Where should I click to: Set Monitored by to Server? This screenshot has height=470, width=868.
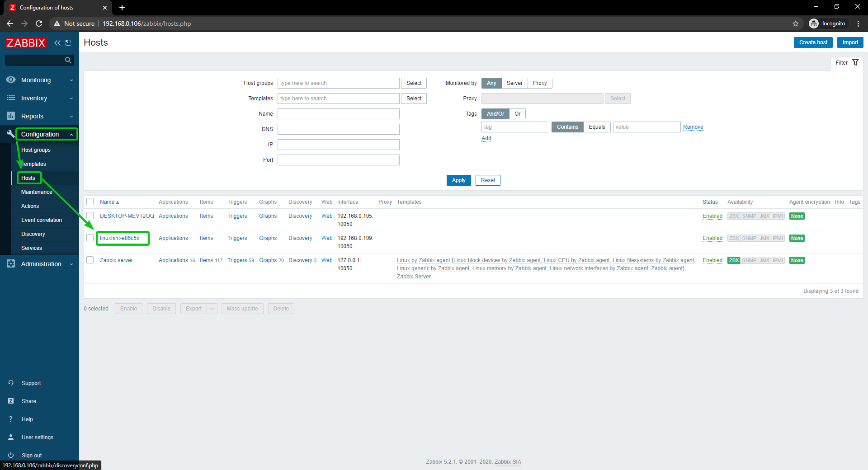coord(514,83)
